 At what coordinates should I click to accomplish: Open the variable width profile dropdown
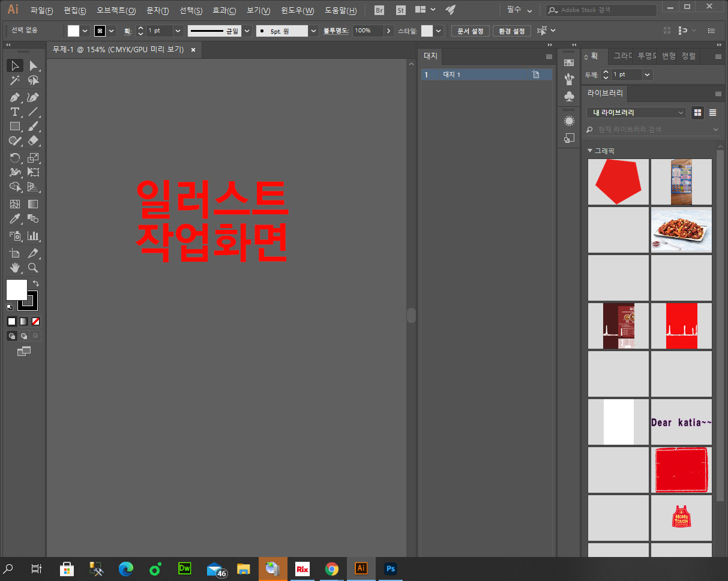pyautogui.click(x=247, y=31)
